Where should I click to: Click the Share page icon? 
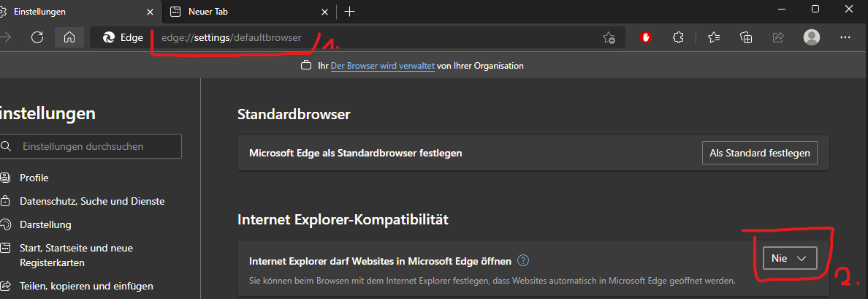(778, 37)
